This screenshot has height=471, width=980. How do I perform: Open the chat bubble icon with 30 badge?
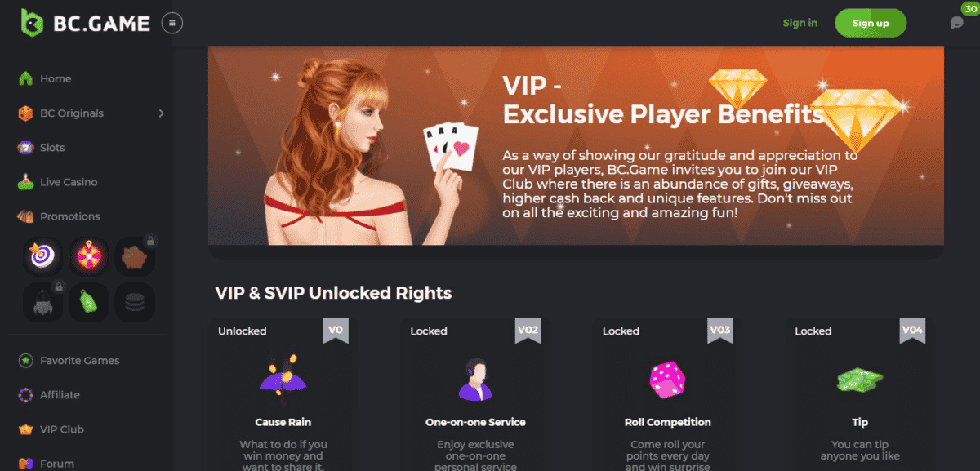point(957,23)
